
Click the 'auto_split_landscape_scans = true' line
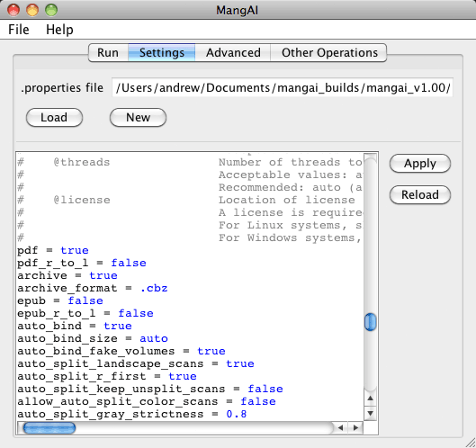tap(135, 364)
